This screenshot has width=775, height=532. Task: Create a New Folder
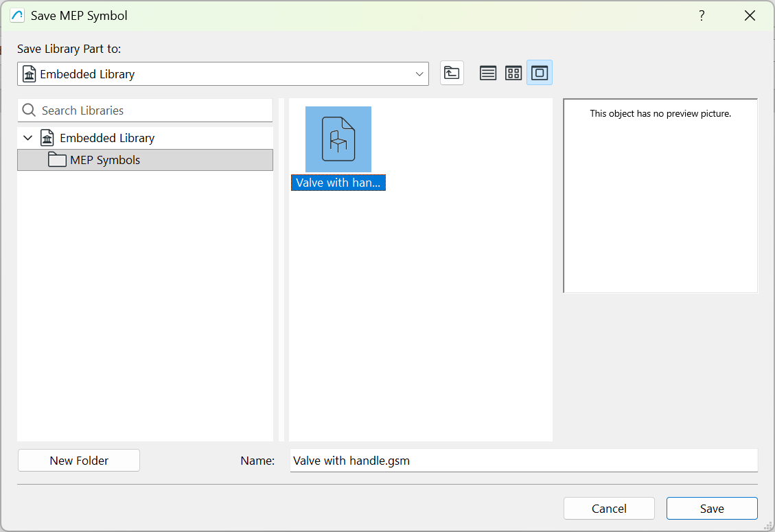pyautogui.click(x=79, y=461)
